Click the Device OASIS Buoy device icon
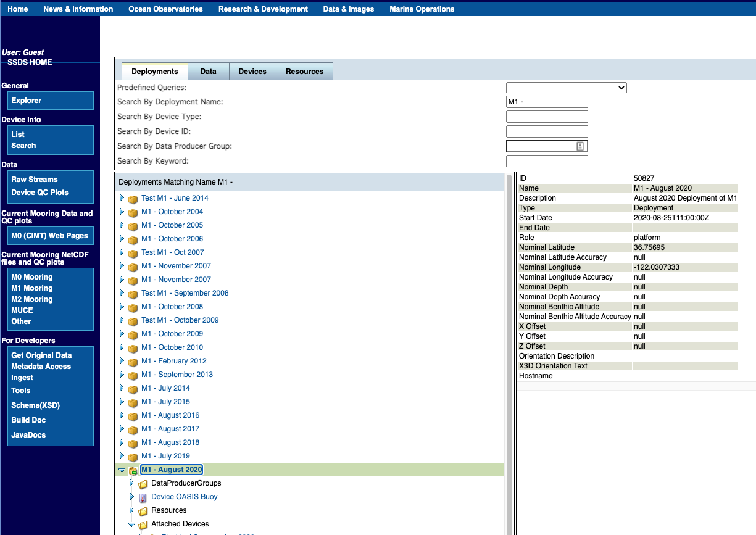The image size is (756, 535). coord(143,497)
